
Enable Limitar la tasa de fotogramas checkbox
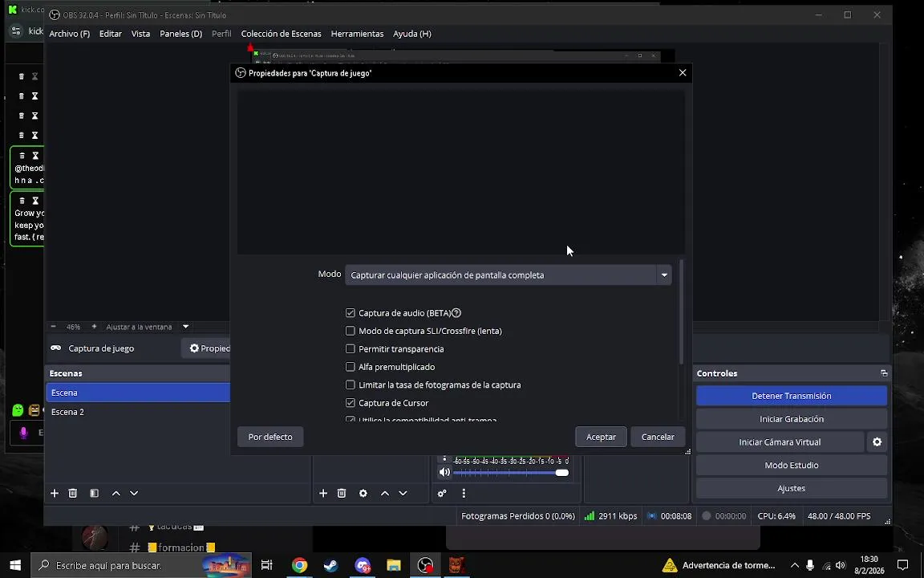tap(350, 385)
